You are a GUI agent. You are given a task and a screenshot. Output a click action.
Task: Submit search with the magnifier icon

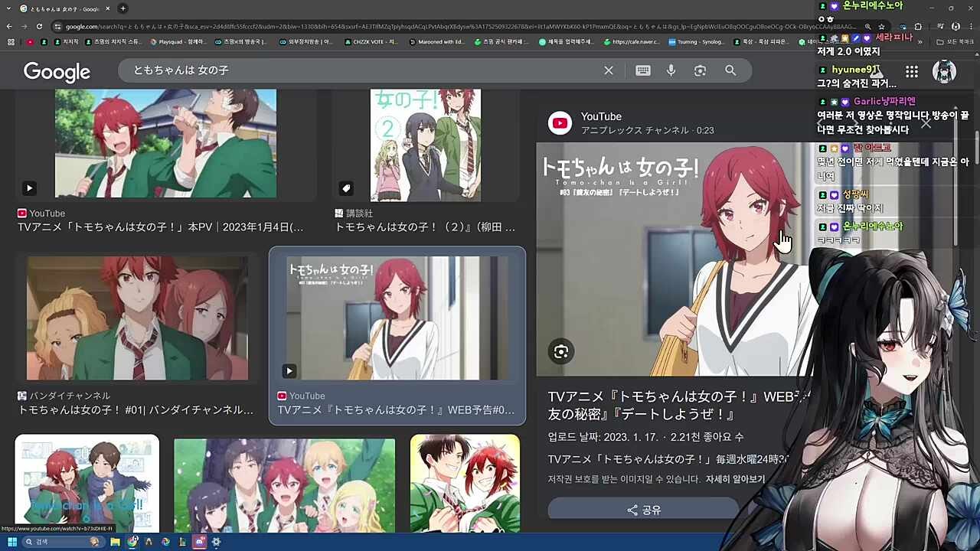click(730, 70)
